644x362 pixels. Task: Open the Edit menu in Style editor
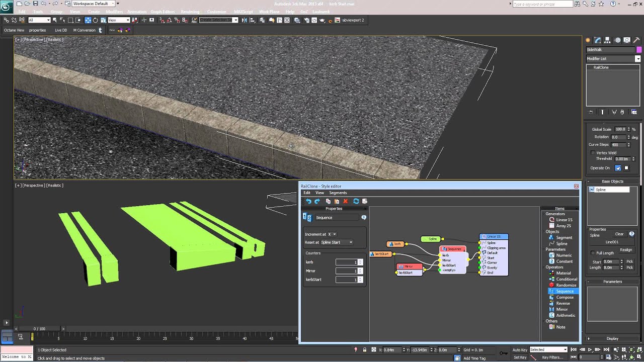[307, 193]
